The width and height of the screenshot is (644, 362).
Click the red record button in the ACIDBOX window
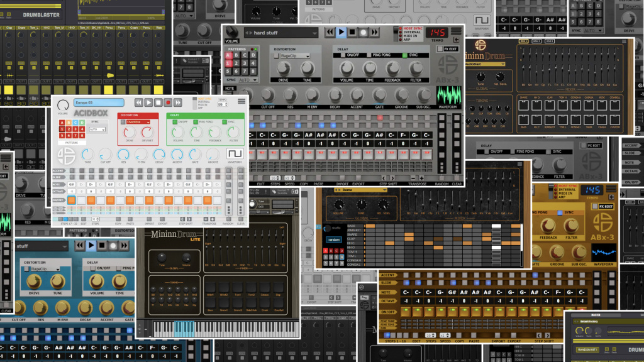click(x=167, y=102)
